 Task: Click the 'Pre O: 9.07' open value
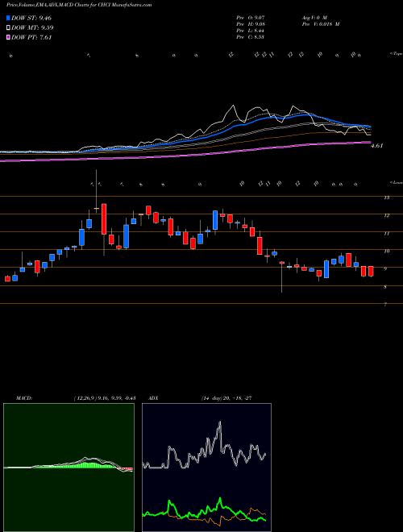tap(251, 18)
